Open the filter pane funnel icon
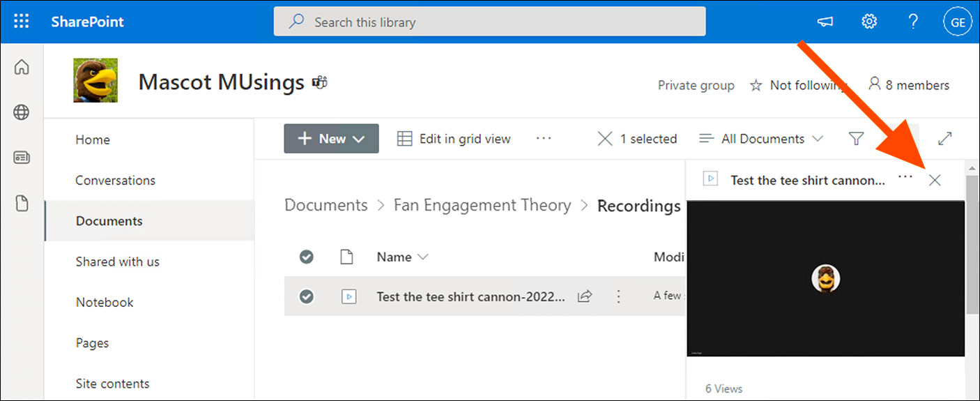Viewport: 980px width, 401px height. tap(857, 139)
